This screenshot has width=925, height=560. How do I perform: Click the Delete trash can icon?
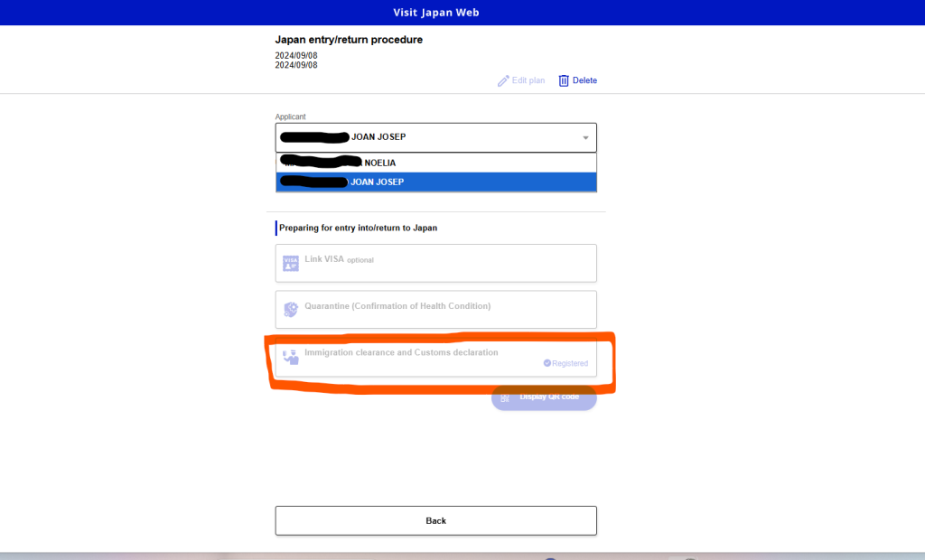564,81
